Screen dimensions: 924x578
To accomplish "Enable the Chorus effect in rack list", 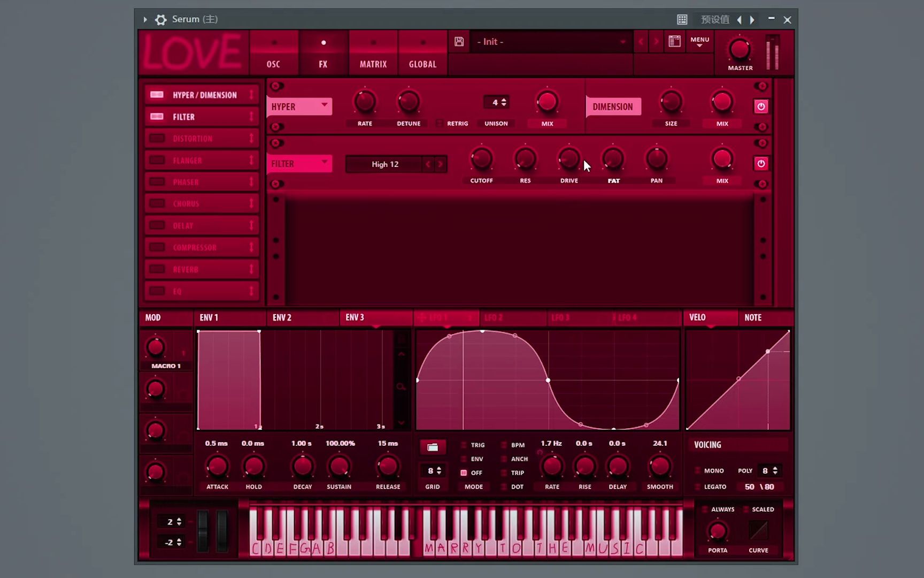I will (x=157, y=203).
